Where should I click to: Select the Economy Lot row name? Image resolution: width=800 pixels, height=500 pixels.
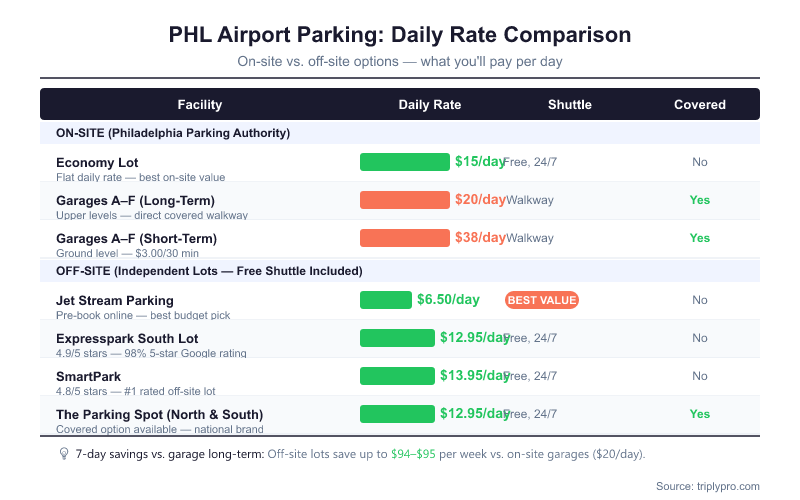point(97,162)
